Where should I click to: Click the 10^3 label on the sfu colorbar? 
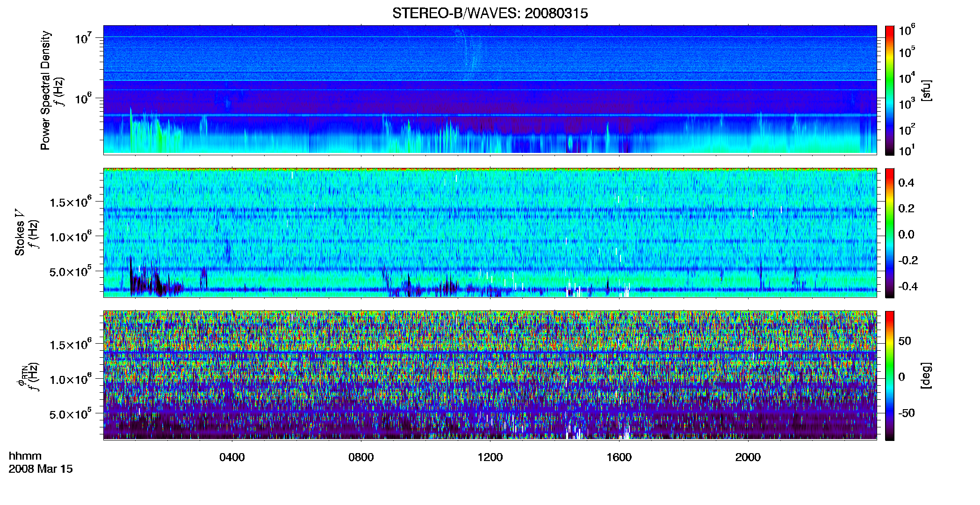(x=907, y=104)
